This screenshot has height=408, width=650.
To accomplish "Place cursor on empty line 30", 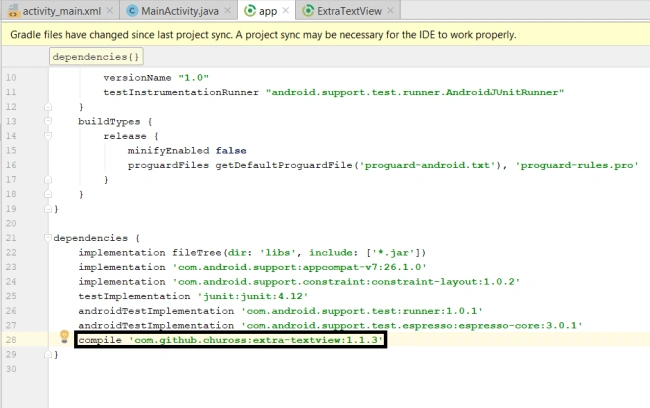I will pyautogui.click(x=348, y=369).
